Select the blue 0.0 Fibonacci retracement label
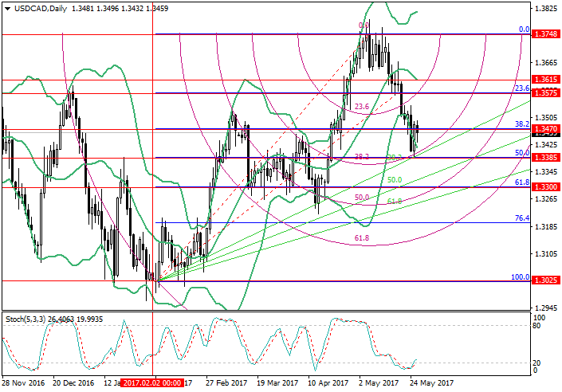 click(525, 29)
